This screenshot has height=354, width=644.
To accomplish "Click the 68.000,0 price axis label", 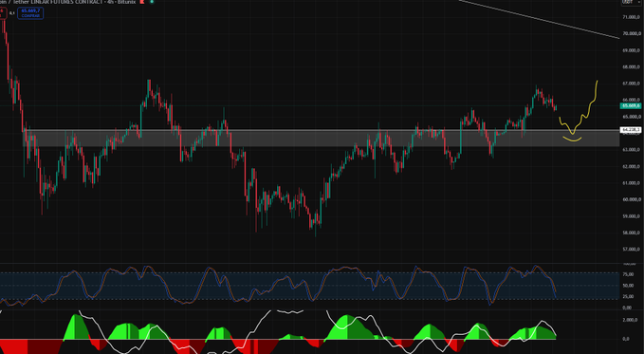I will pos(632,67).
